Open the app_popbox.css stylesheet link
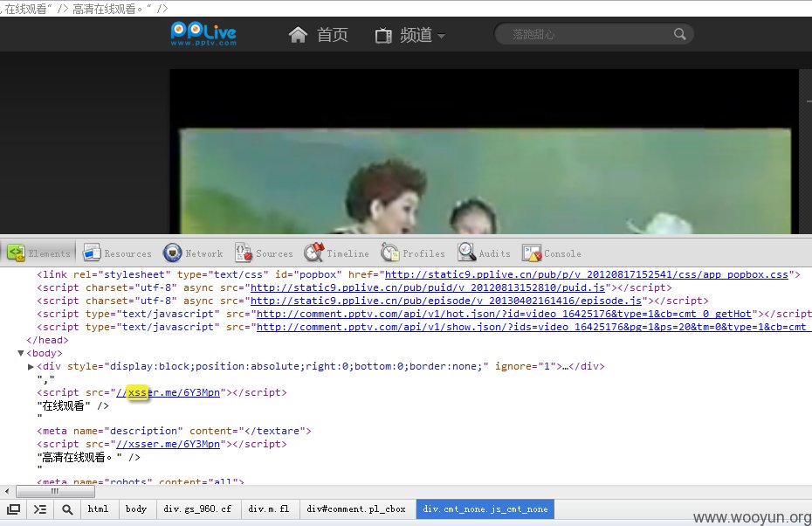Image resolution: width=812 pixels, height=526 pixels. click(x=586, y=274)
